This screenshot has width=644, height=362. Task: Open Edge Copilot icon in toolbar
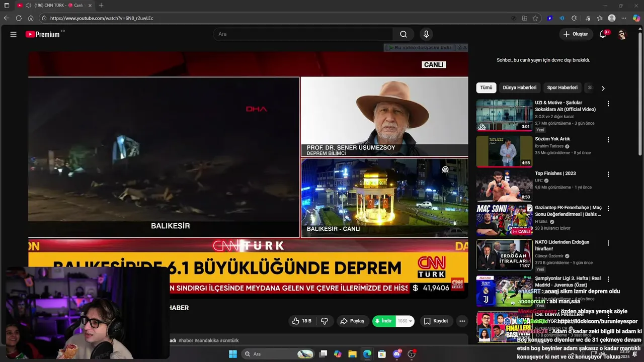click(636, 18)
